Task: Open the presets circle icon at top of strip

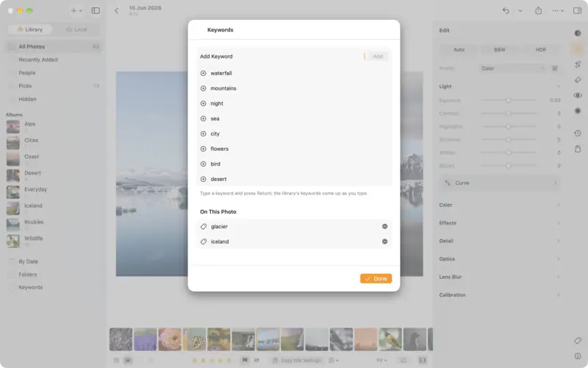Action: [x=578, y=33]
